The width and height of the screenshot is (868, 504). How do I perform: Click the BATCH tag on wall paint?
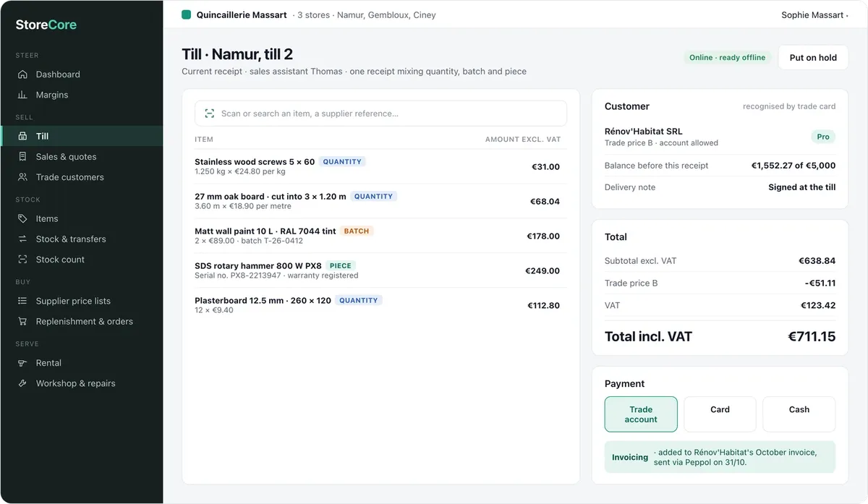[357, 231]
